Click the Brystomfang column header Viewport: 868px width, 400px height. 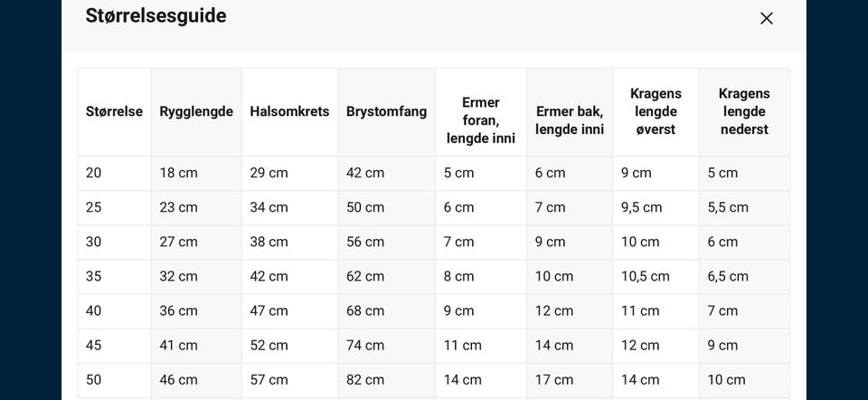tap(386, 111)
